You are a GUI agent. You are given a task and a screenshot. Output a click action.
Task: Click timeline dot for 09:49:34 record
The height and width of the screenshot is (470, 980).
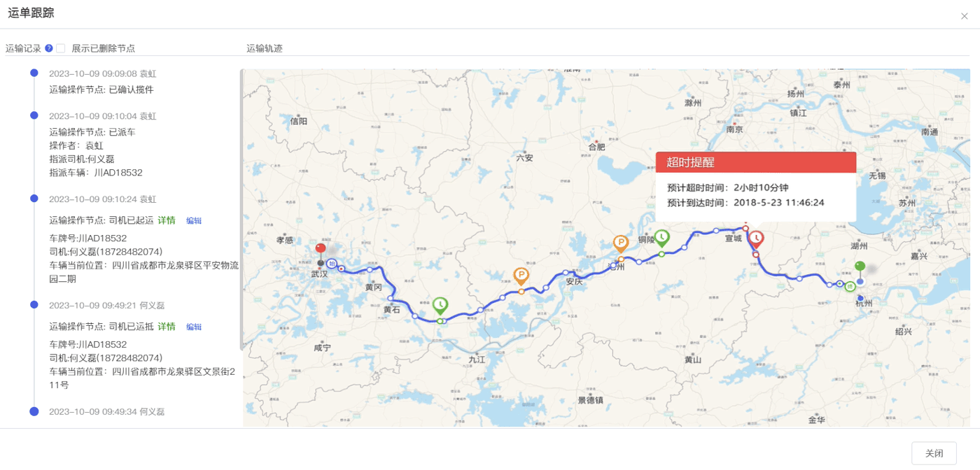(x=34, y=411)
